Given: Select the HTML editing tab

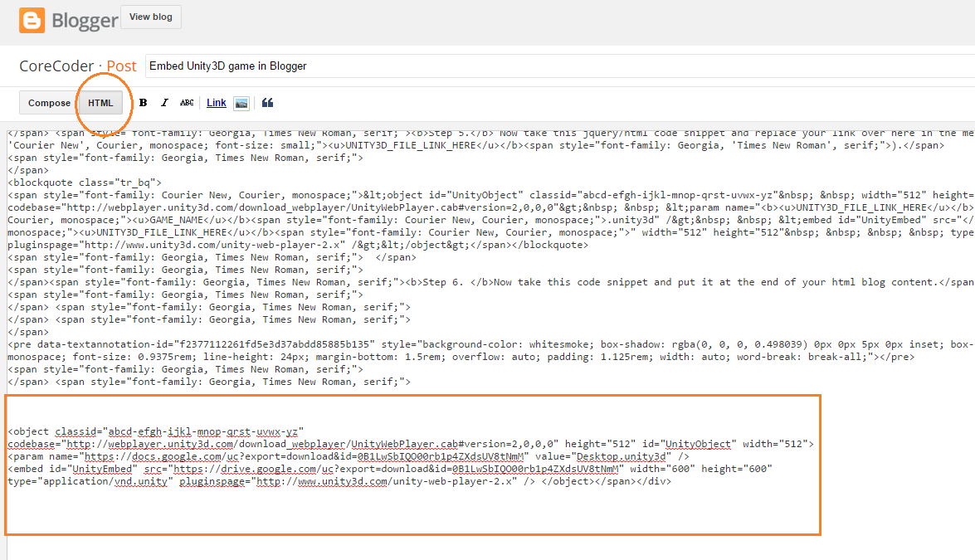Looking at the screenshot, I should pyautogui.click(x=100, y=102).
